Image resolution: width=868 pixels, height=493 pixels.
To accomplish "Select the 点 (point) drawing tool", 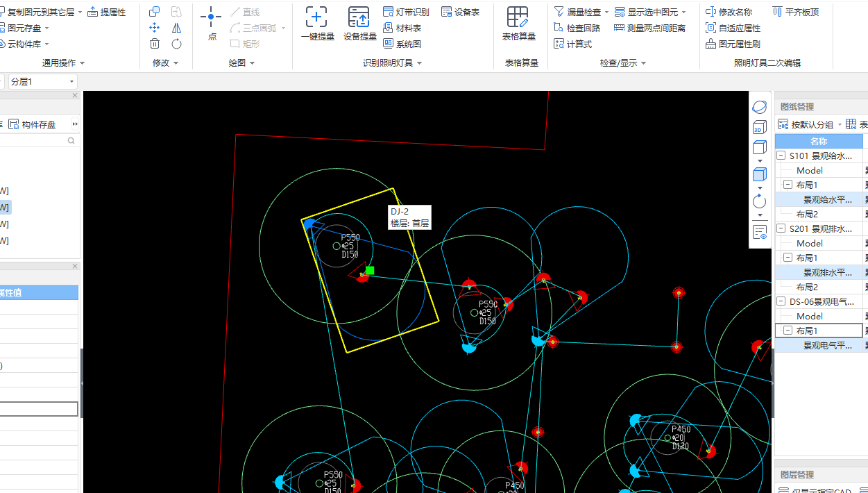I will [x=212, y=23].
